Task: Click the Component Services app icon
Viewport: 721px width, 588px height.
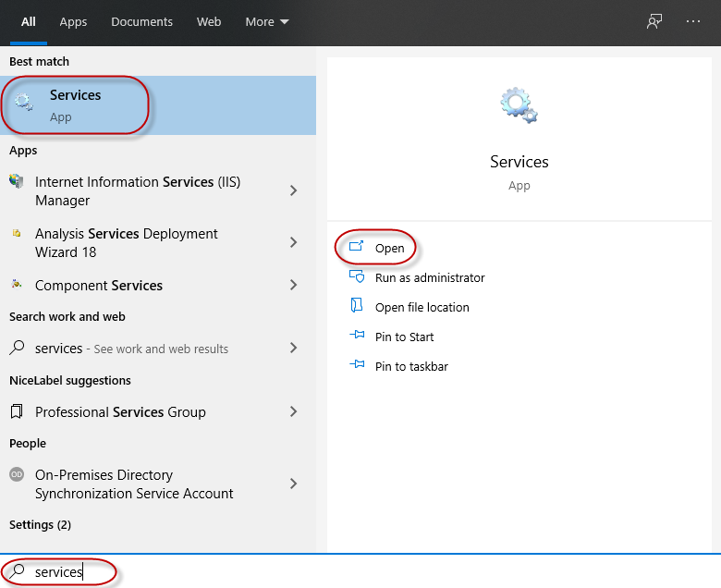Action: [17, 285]
